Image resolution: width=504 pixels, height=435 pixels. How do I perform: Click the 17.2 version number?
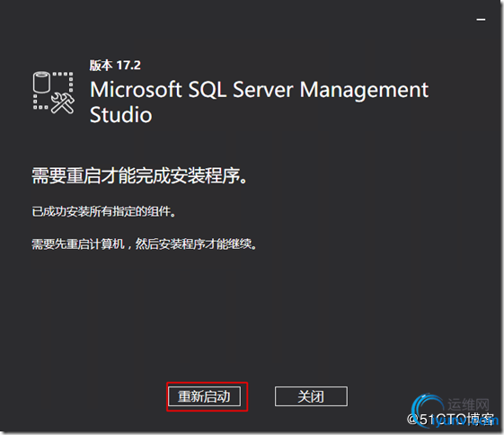[x=128, y=66]
